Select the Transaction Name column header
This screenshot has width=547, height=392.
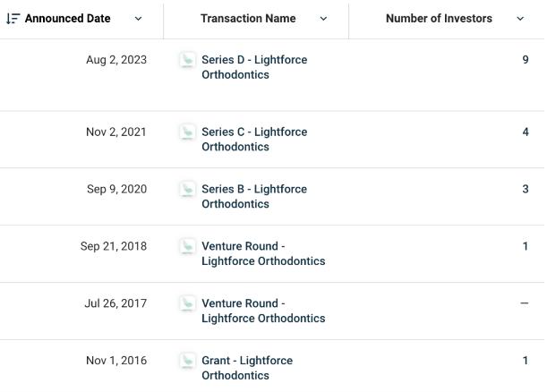click(x=248, y=19)
